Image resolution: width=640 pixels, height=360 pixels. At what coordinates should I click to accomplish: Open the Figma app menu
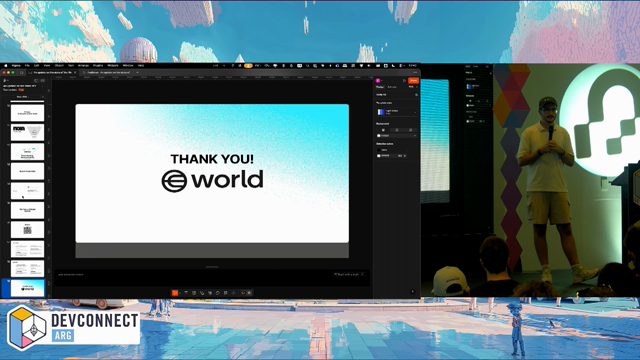16,65
